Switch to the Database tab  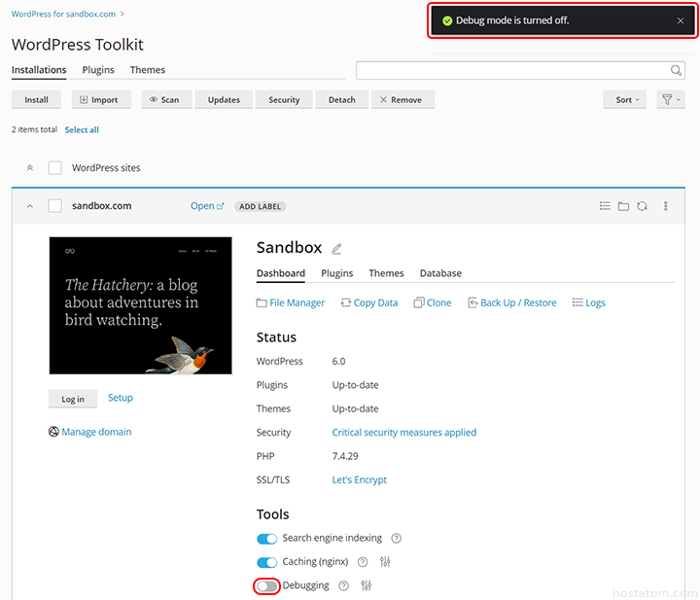tap(440, 273)
